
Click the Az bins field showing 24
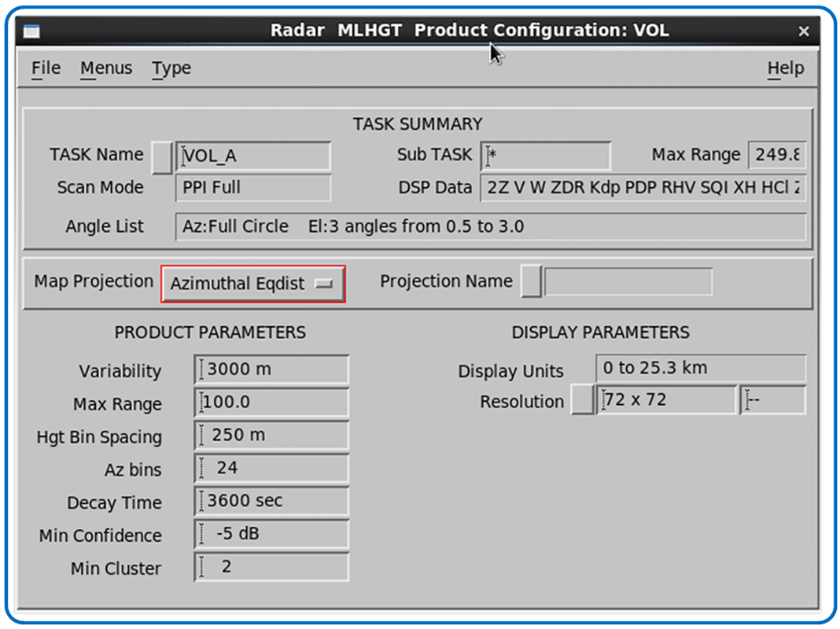(x=271, y=469)
